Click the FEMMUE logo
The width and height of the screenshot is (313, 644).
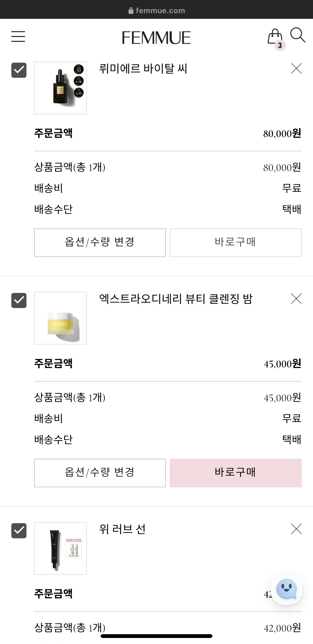[x=156, y=38]
